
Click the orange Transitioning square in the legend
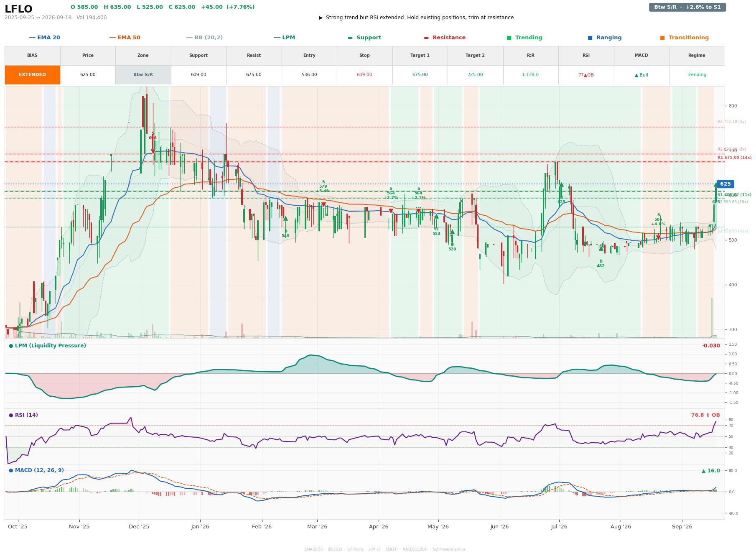point(662,38)
